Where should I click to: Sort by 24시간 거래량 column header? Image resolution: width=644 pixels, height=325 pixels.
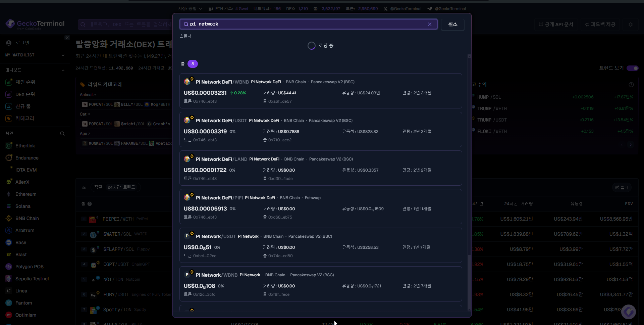518,204
